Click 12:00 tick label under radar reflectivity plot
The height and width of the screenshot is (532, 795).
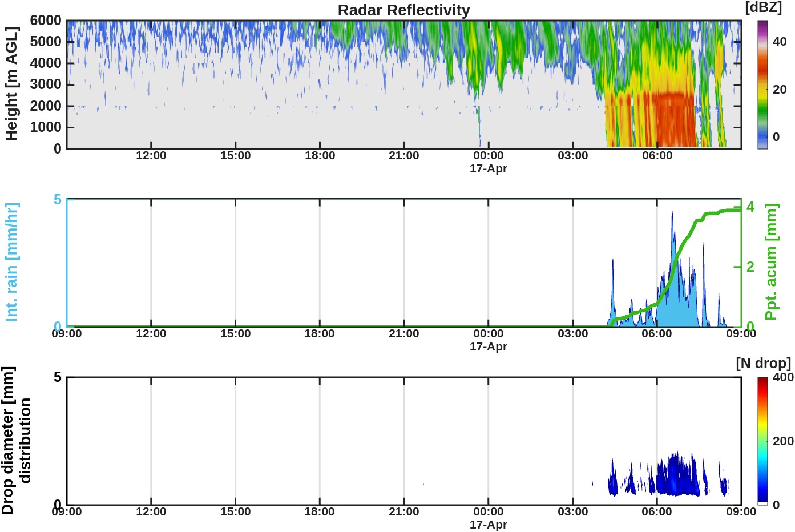[x=151, y=156]
